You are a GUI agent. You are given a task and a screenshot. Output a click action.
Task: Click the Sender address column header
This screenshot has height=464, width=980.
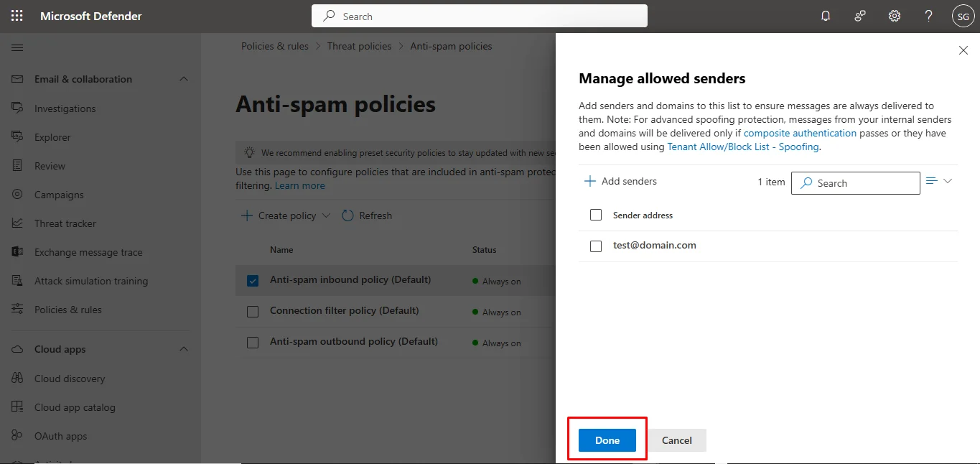click(643, 215)
